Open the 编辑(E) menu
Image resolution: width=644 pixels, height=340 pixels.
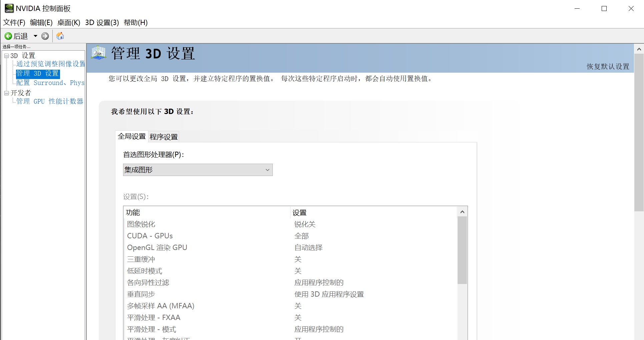coord(41,22)
